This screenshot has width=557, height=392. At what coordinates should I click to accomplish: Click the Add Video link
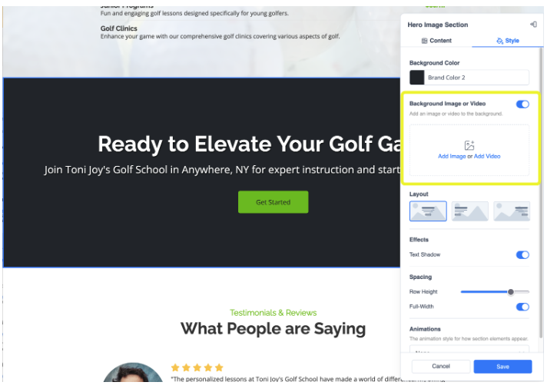tap(487, 156)
